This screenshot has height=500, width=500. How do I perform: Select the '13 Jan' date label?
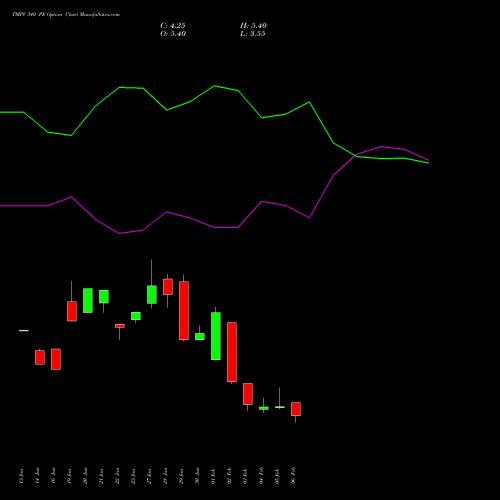(22, 476)
